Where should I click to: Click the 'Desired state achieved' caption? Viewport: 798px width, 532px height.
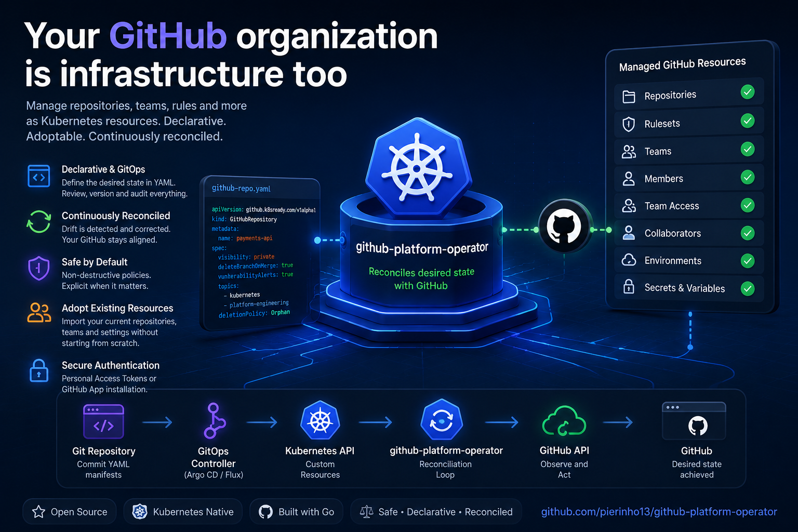[697, 469]
